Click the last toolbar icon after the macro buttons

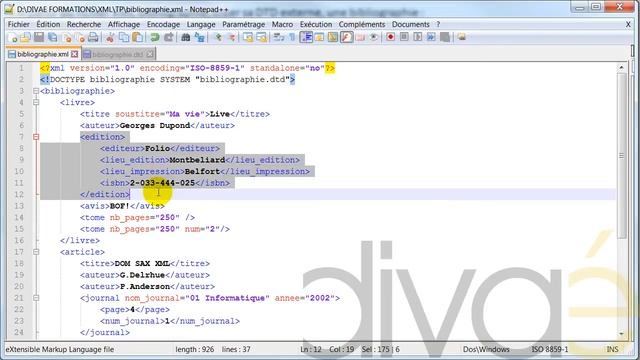point(462,38)
